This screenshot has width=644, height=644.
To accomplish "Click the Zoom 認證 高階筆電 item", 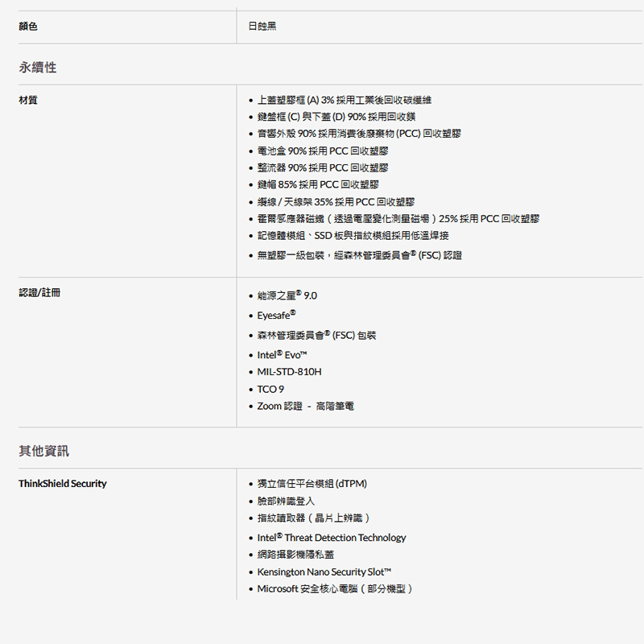I will tap(305, 407).
